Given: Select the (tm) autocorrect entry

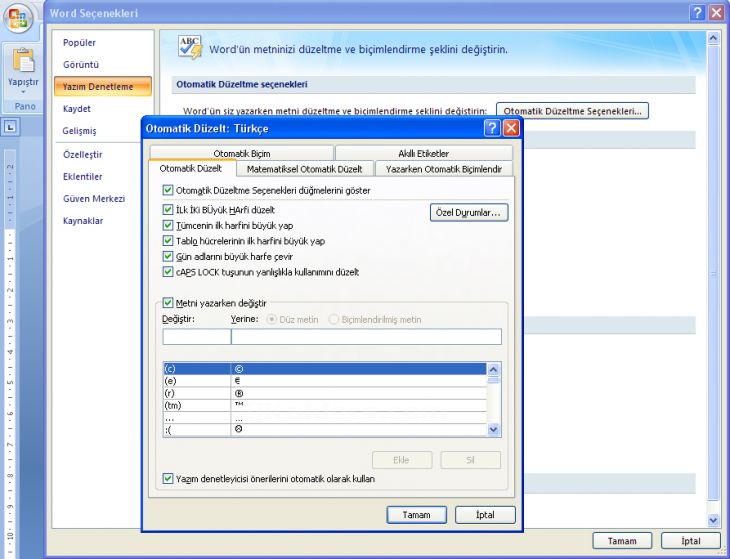Looking at the screenshot, I should pos(324,405).
